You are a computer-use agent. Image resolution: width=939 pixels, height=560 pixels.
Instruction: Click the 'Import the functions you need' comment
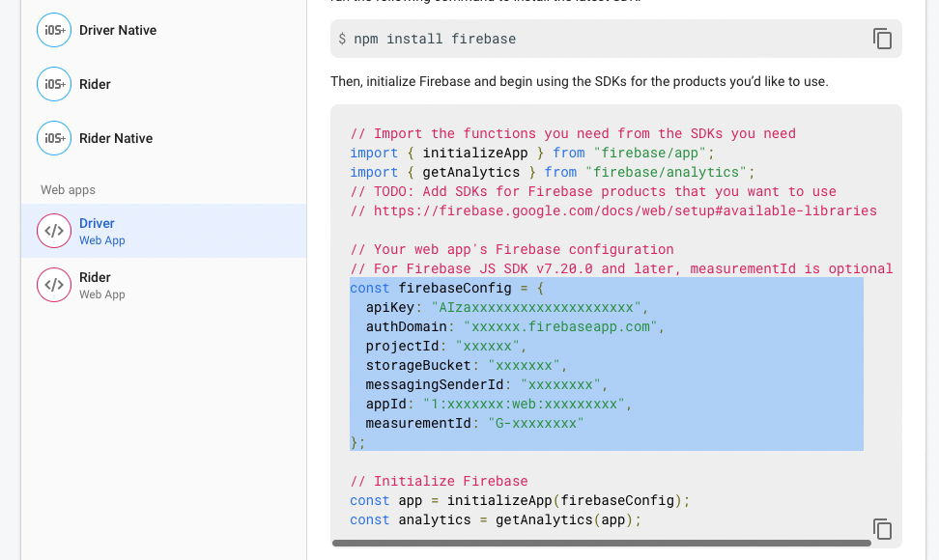pyautogui.click(x=573, y=133)
